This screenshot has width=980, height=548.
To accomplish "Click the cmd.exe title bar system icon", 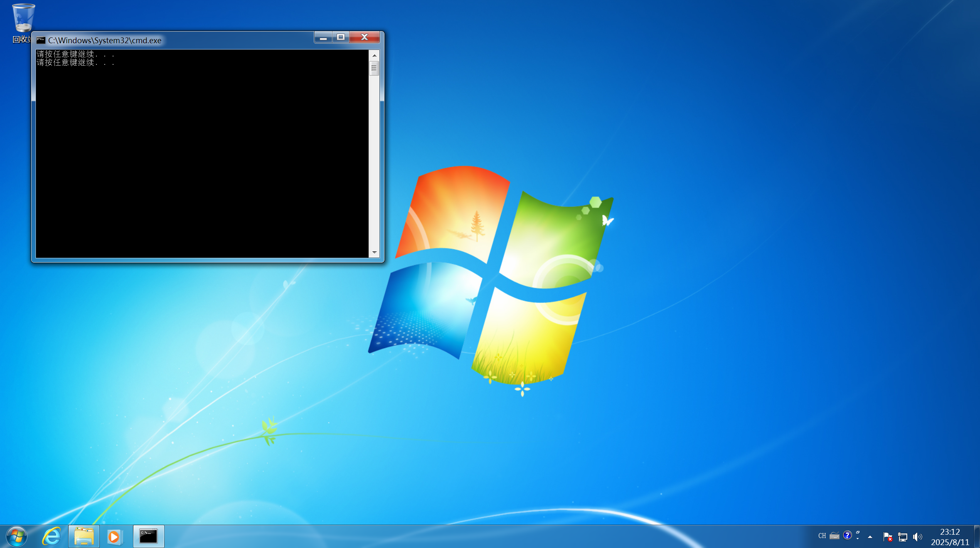I will pos(41,40).
